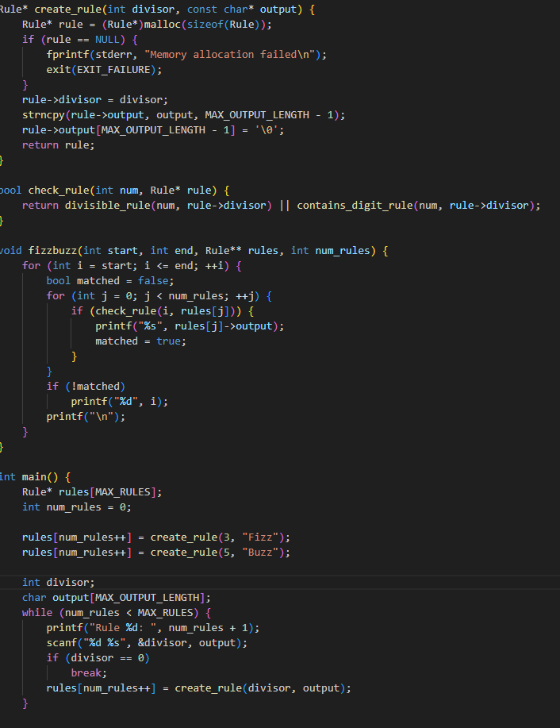This screenshot has height=728, width=560.
Task: Click the fprintf function call
Action: 67,54
